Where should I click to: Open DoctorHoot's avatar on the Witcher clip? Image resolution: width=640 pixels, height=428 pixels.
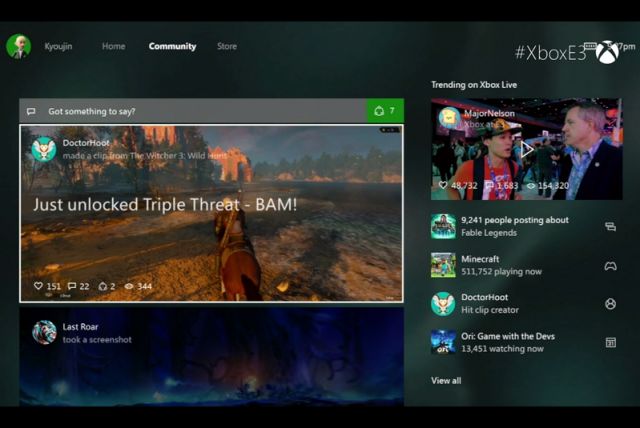coord(44,149)
